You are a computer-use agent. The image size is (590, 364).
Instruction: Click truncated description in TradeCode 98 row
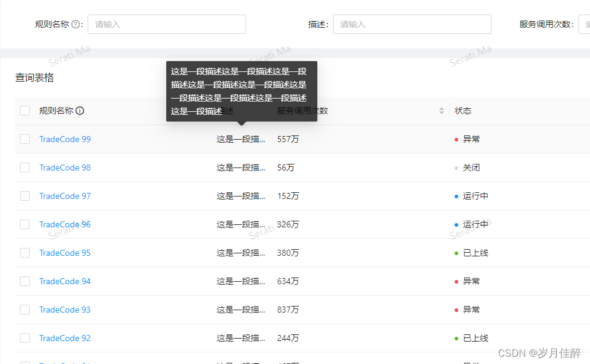241,167
